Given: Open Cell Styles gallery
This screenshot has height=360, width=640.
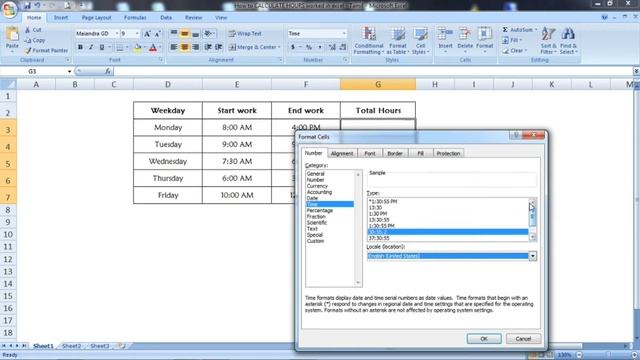Looking at the screenshot, I should 420,40.
